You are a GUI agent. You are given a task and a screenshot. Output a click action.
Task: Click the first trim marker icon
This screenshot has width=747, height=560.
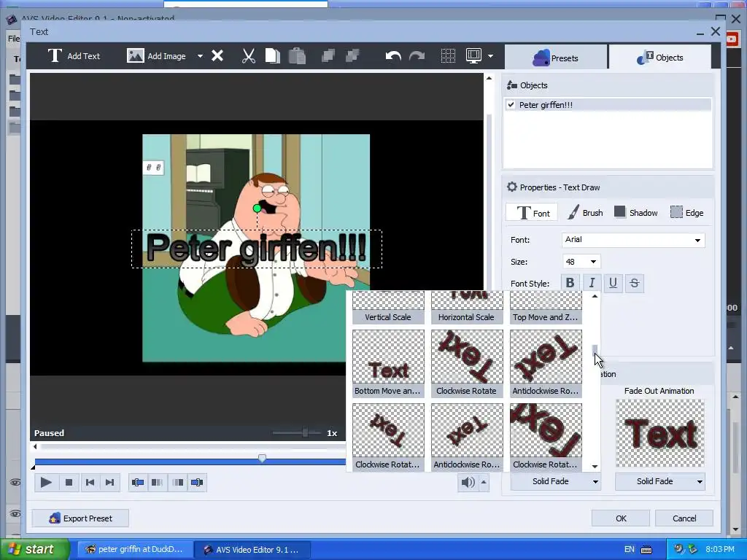(x=138, y=483)
